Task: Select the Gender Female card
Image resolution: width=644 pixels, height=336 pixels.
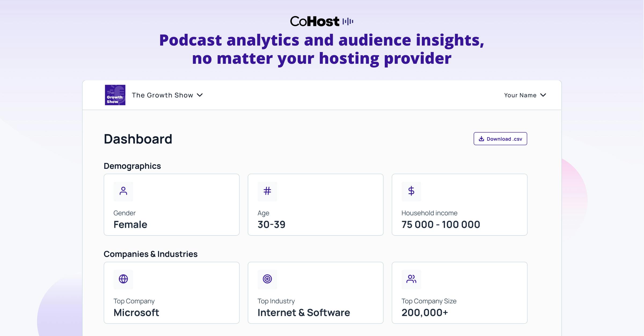Action: [x=171, y=205]
